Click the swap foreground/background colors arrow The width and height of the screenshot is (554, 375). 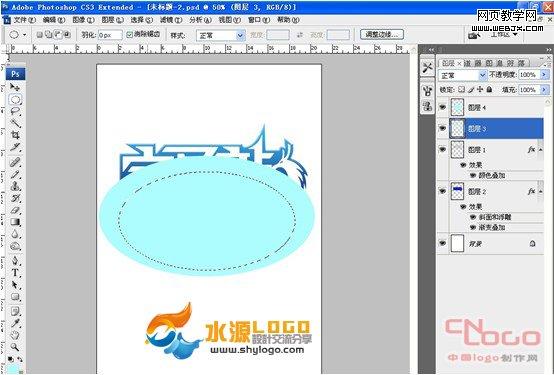pyautogui.click(x=20, y=359)
